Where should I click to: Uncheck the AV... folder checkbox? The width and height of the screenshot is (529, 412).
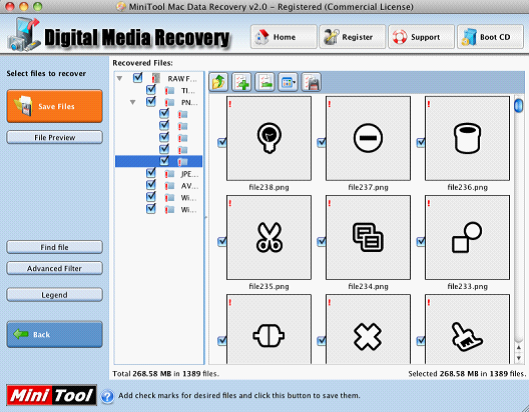click(x=151, y=185)
